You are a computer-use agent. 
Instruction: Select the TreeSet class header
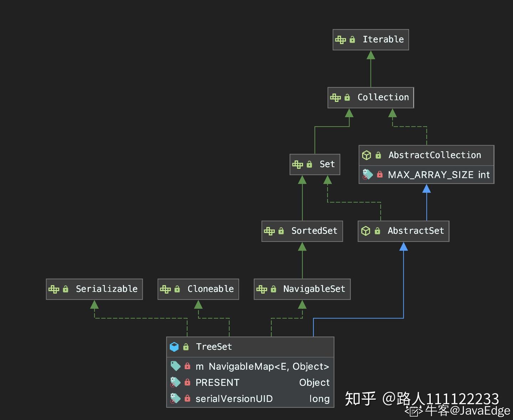tap(250, 347)
